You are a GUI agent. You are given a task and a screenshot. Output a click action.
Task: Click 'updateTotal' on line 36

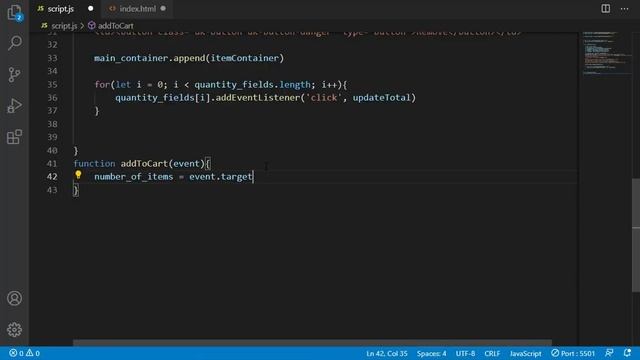coord(382,98)
